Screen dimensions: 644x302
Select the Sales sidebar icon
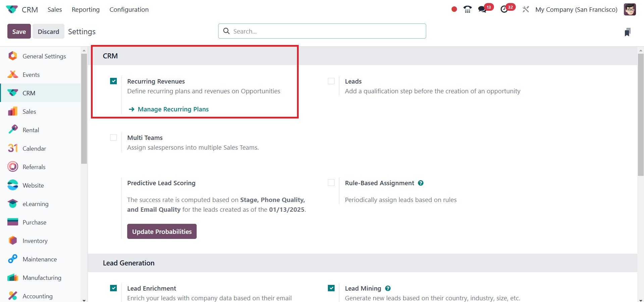(13, 111)
